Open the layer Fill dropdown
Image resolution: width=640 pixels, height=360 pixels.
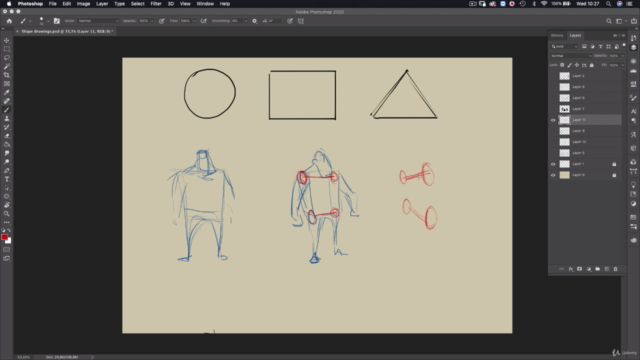coord(622,65)
